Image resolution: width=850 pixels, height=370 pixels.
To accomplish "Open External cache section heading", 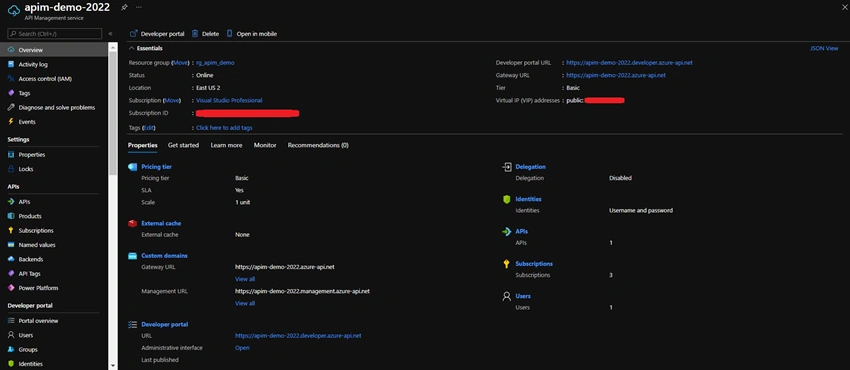I will (161, 223).
